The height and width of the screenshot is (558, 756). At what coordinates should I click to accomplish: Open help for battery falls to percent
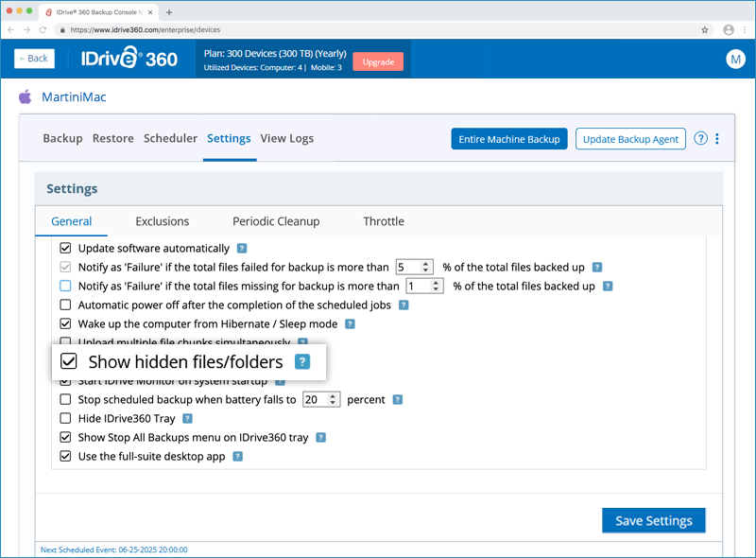coord(397,400)
